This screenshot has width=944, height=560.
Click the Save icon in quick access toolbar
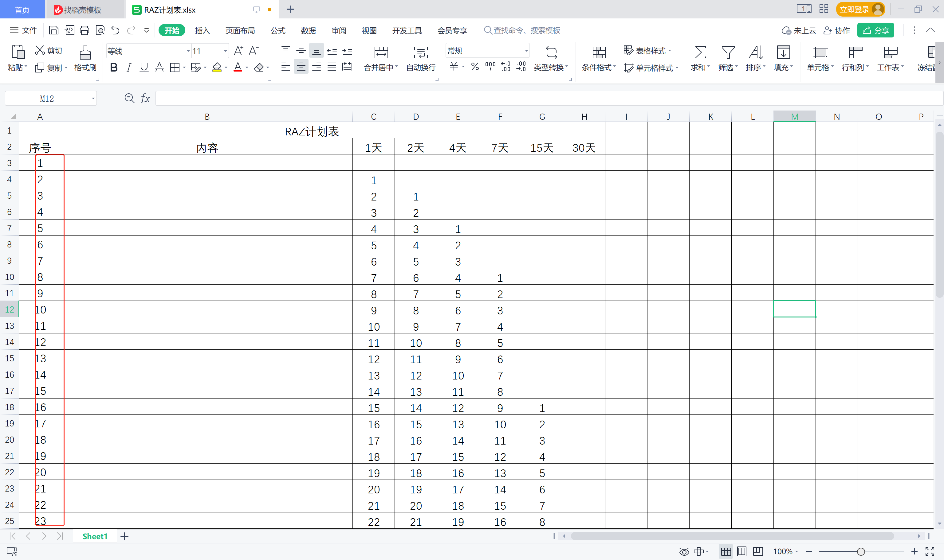[x=53, y=30]
